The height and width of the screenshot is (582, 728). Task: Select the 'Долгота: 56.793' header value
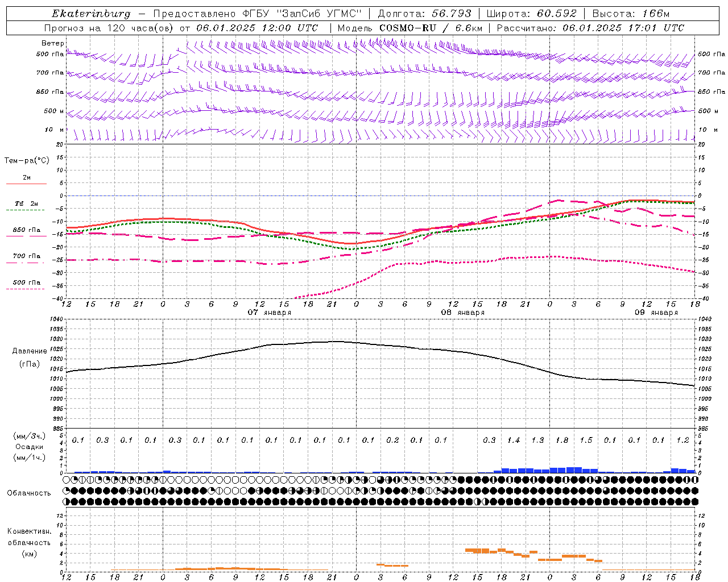424,14
